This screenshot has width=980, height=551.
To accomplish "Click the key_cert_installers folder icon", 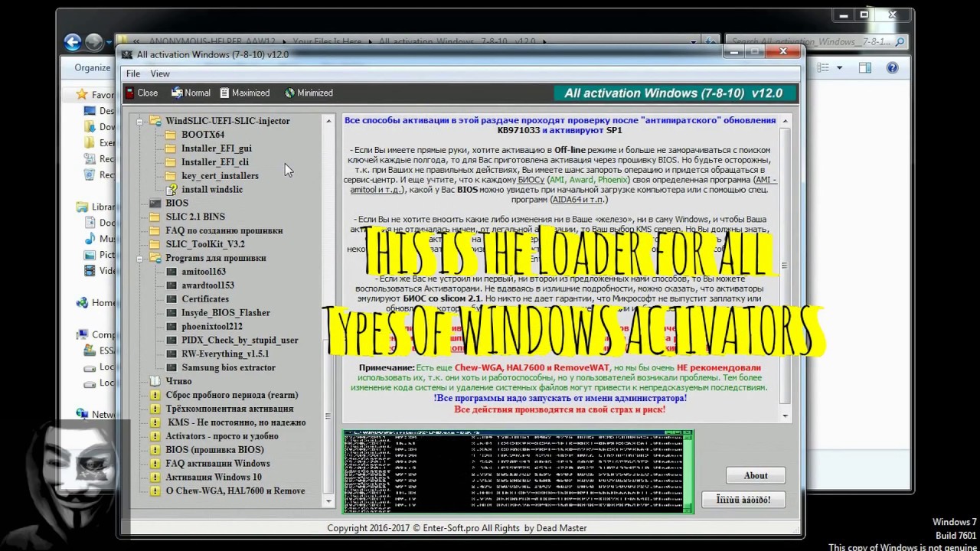I will pyautogui.click(x=171, y=176).
